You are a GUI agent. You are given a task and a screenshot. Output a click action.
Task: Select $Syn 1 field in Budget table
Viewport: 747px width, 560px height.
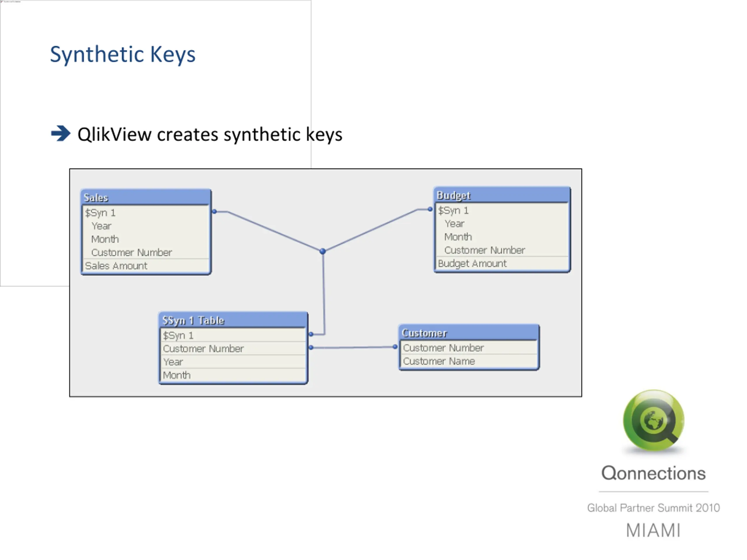pyautogui.click(x=502, y=210)
